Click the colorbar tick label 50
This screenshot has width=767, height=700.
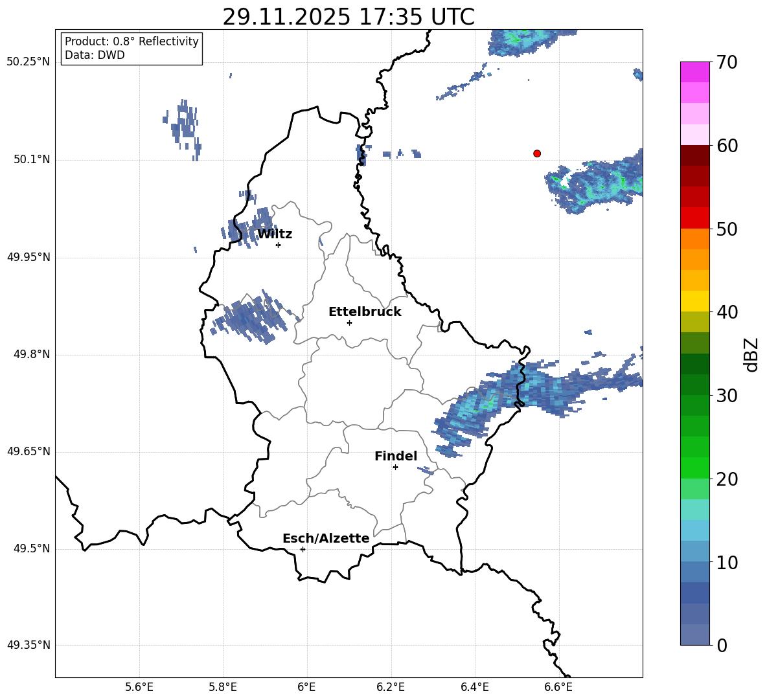(727, 229)
